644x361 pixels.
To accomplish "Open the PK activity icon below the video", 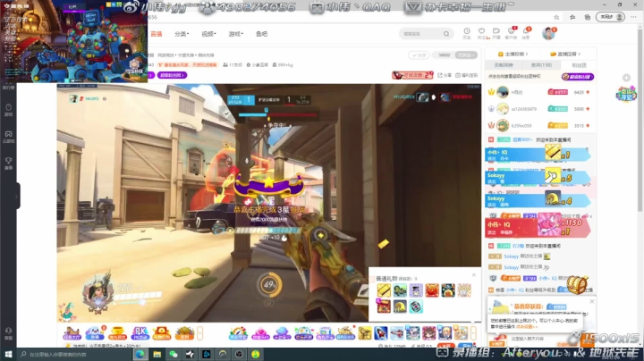I will (x=140, y=333).
